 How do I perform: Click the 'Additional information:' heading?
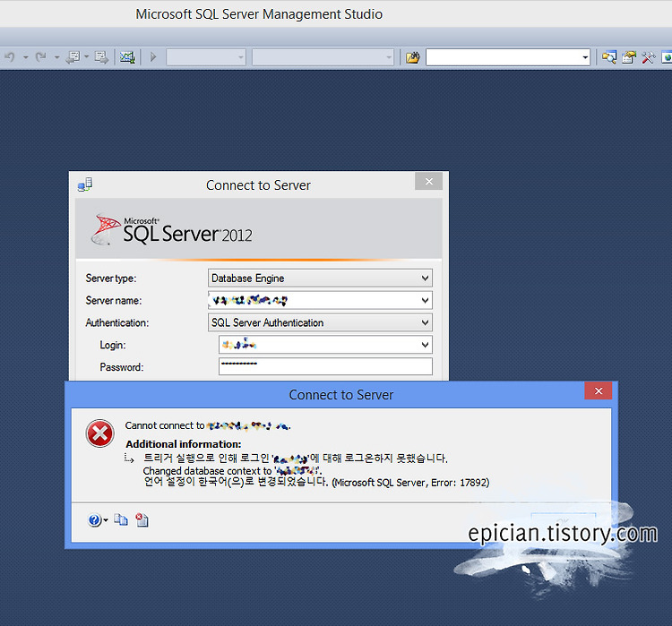click(184, 444)
